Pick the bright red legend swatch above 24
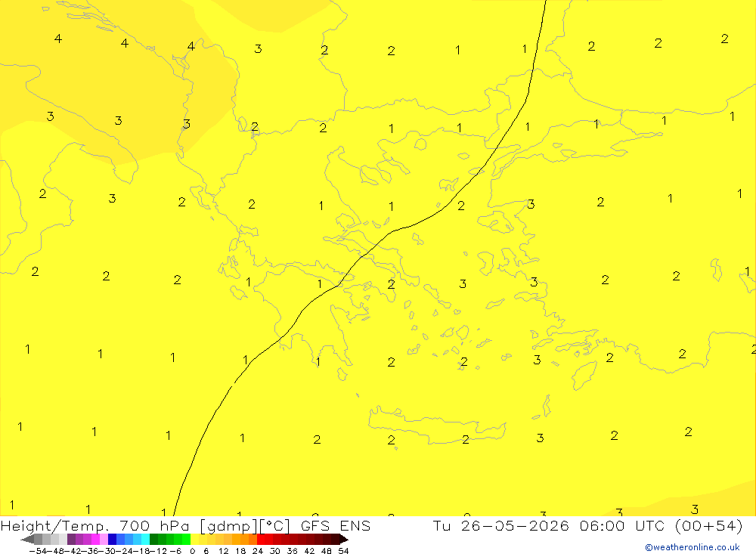Screen dimensions: 756x554 click(261, 540)
